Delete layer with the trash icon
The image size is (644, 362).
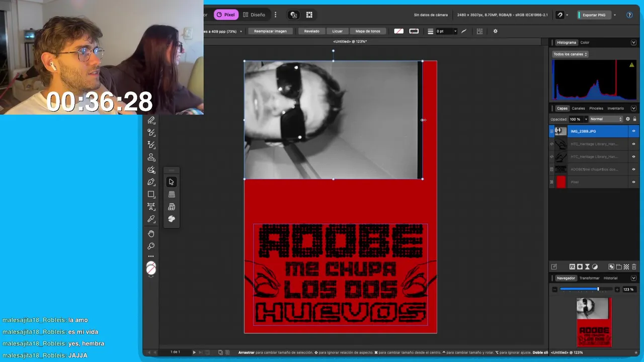click(634, 267)
